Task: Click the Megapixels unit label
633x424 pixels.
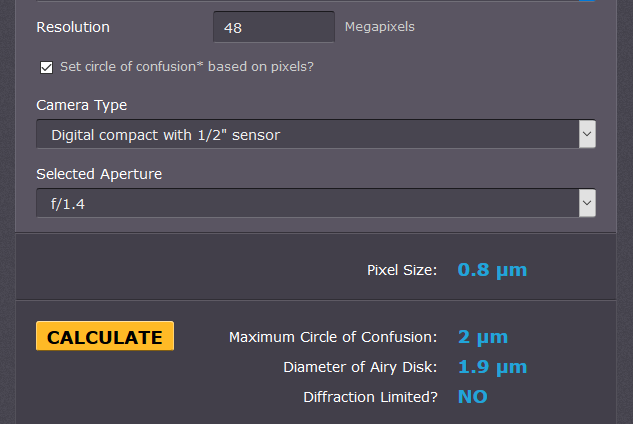Action: click(379, 27)
